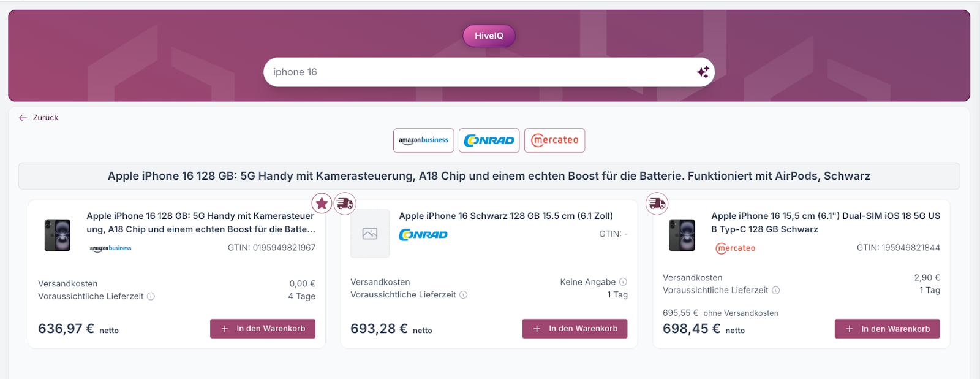Open the Mercateo offer's iPhone product thumbnail
The width and height of the screenshot is (980, 379).
tap(682, 235)
